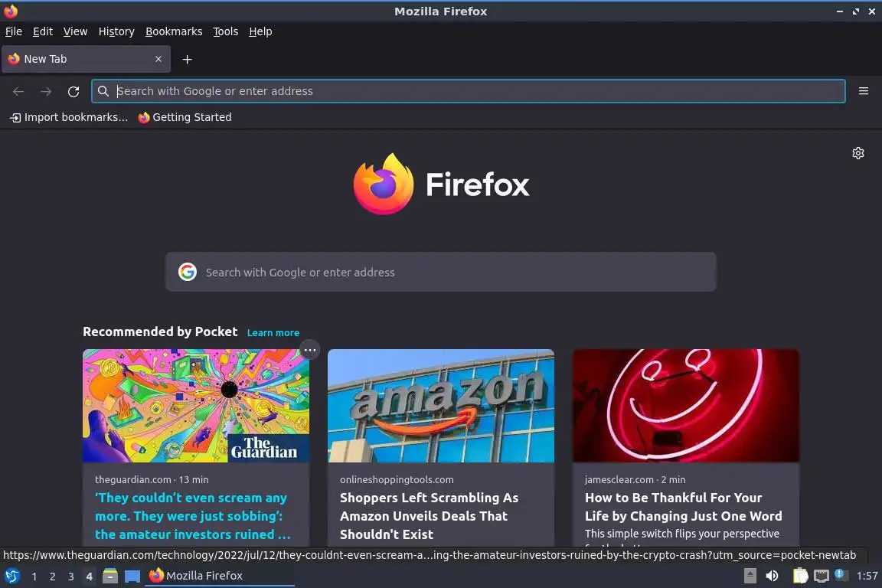
Task: Click the Google logo in search box
Action: pyautogui.click(x=188, y=272)
